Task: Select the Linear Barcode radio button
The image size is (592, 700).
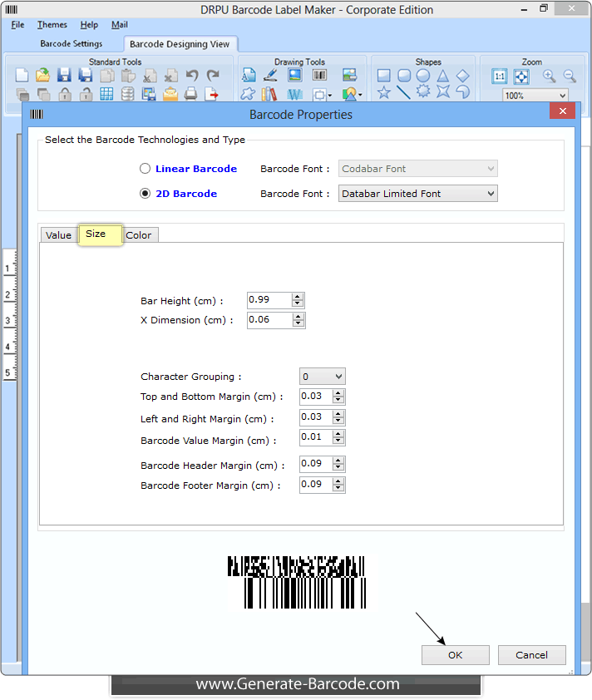Action: [146, 169]
